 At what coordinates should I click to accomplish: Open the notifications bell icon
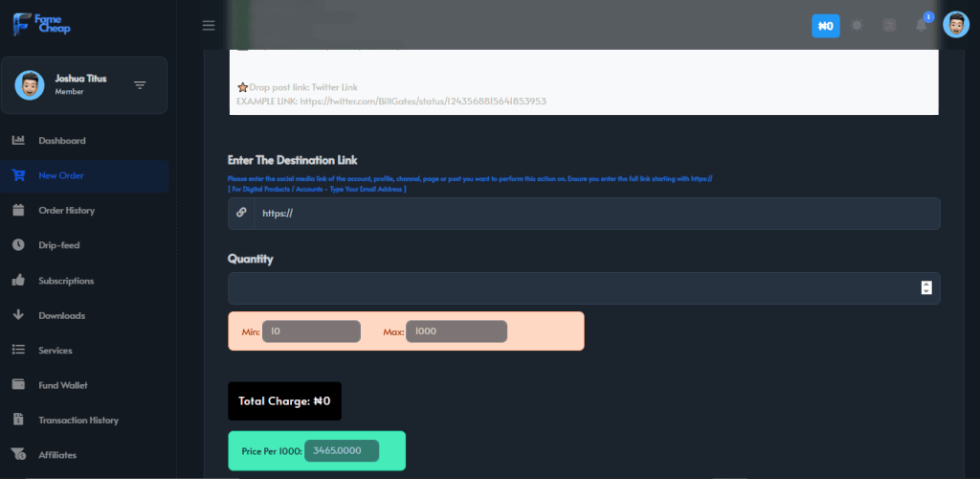tap(922, 25)
